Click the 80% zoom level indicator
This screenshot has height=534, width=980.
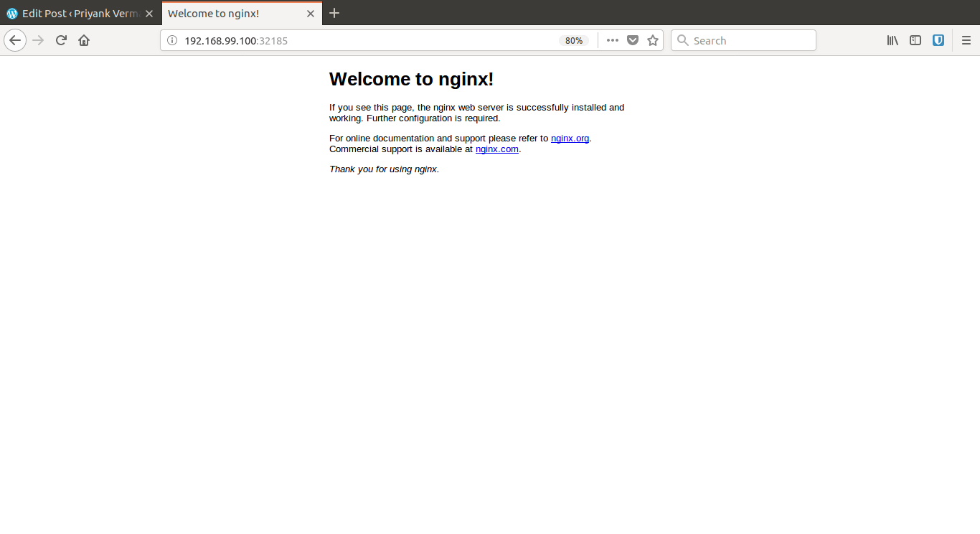[574, 40]
